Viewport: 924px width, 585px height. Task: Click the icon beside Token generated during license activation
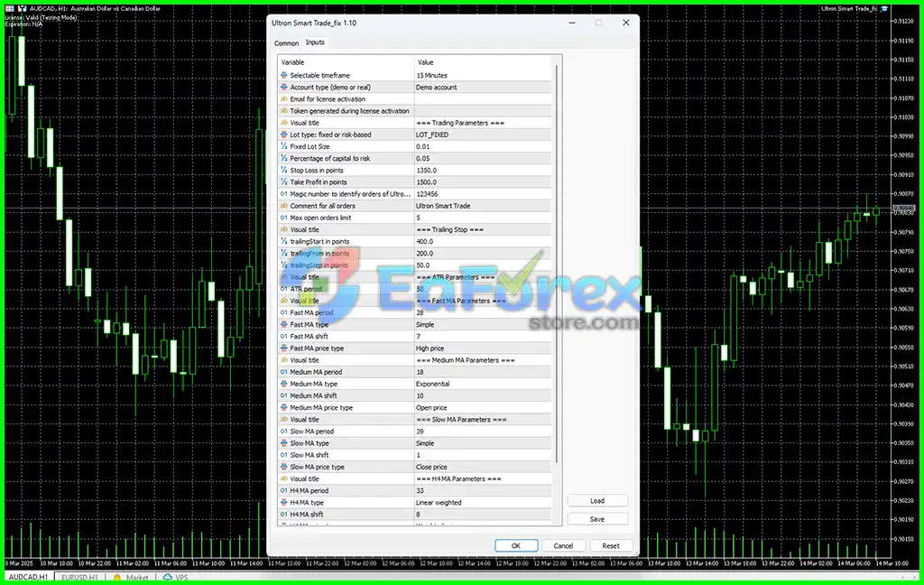pyautogui.click(x=284, y=111)
